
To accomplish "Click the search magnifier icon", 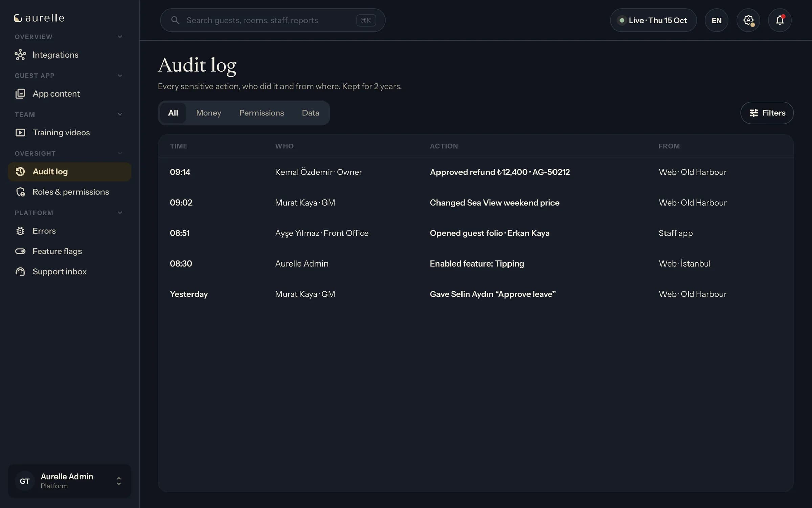I will tap(175, 20).
